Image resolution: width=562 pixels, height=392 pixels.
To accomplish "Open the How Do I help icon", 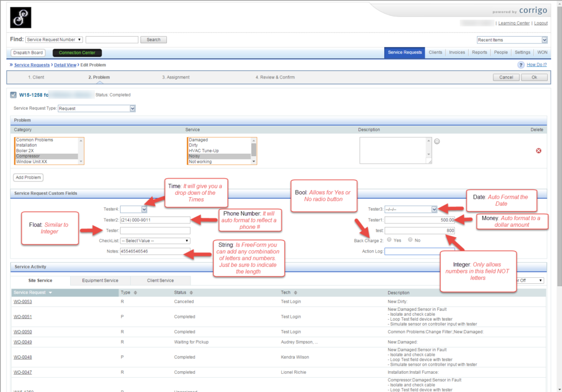I will click(x=521, y=65).
